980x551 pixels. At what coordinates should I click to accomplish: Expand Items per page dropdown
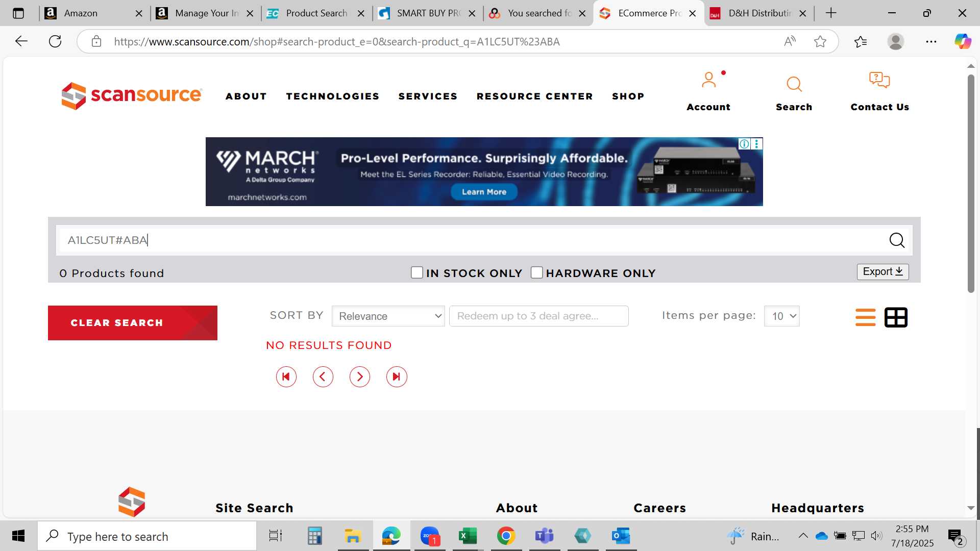[781, 316]
